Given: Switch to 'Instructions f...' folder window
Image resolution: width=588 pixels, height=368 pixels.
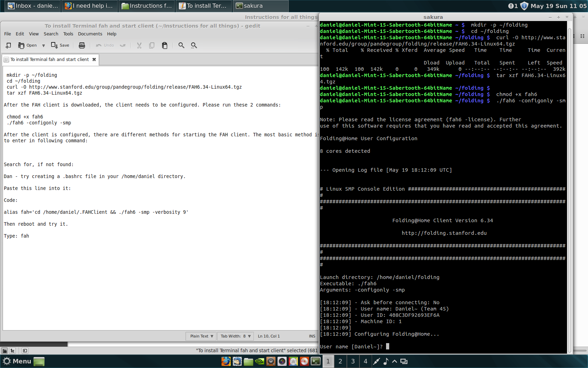Looking at the screenshot, I should (146, 6).
